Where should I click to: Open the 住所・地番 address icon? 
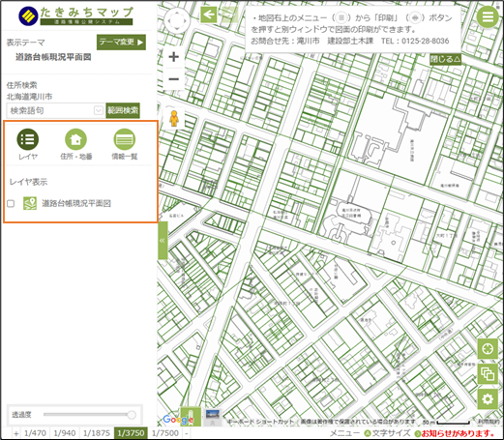point(75,139)
